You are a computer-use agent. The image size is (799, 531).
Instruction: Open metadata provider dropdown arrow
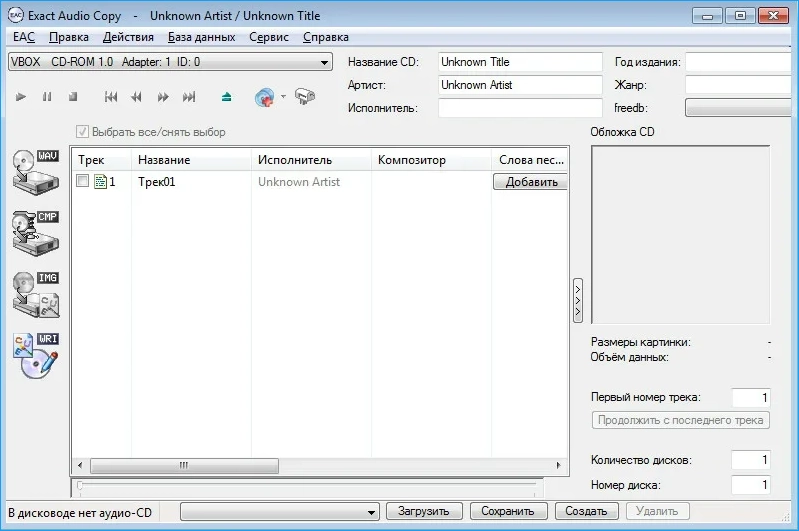coord(283,96)
